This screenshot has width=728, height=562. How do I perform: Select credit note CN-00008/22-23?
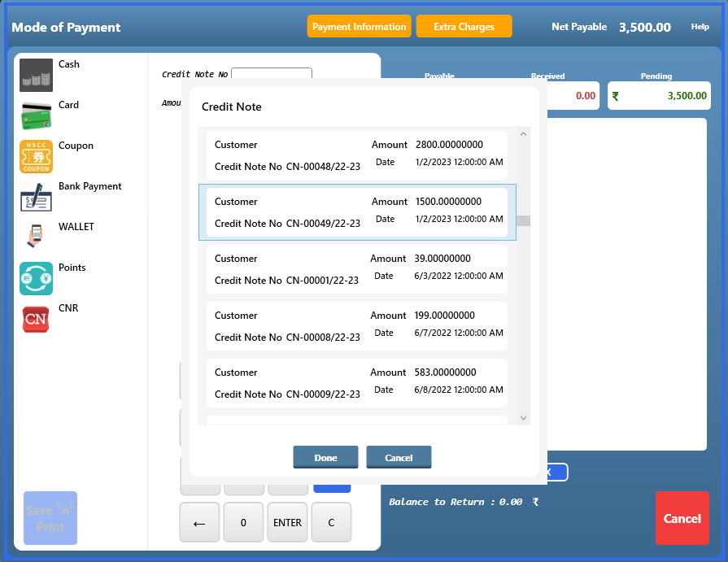coord(357,326)
